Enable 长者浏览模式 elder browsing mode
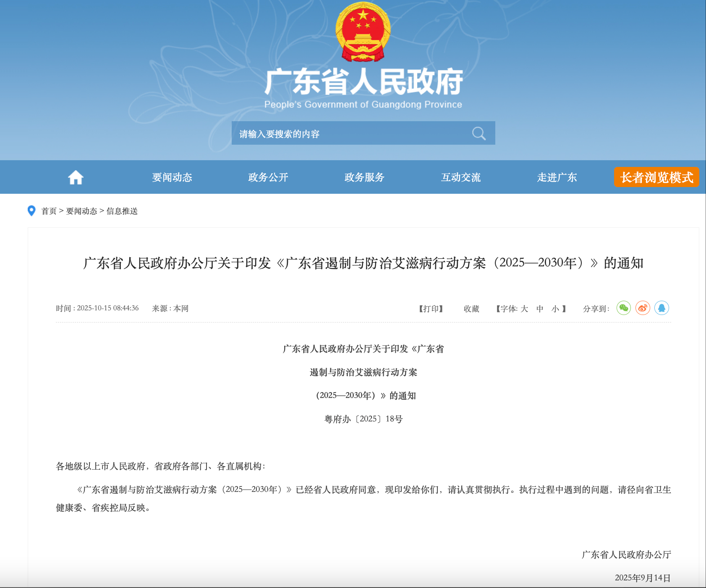 [x=656, y=177]
